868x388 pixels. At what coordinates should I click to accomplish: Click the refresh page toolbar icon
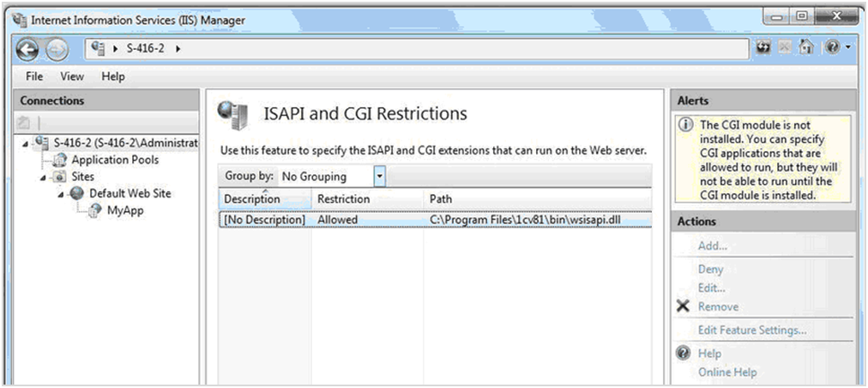click(x=763, y=48)
